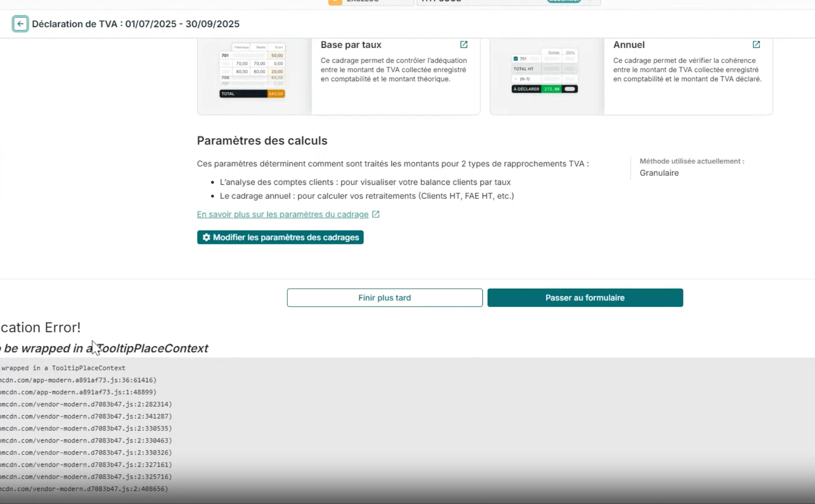Click the gear icon in Modifier les paramètres button
815x504 pixels.
[x=206, y=238]
